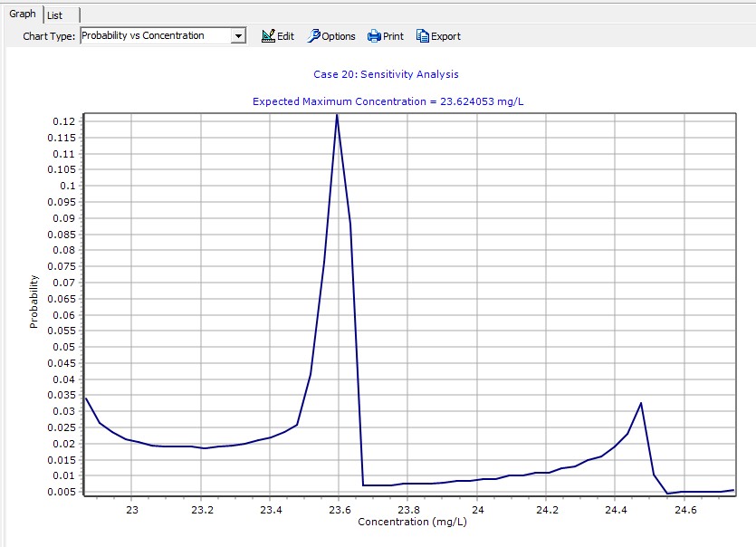Click the Export chart icon
Image resolution: width=756 pixels, height=547 pixels.
(x=423, y=36)
